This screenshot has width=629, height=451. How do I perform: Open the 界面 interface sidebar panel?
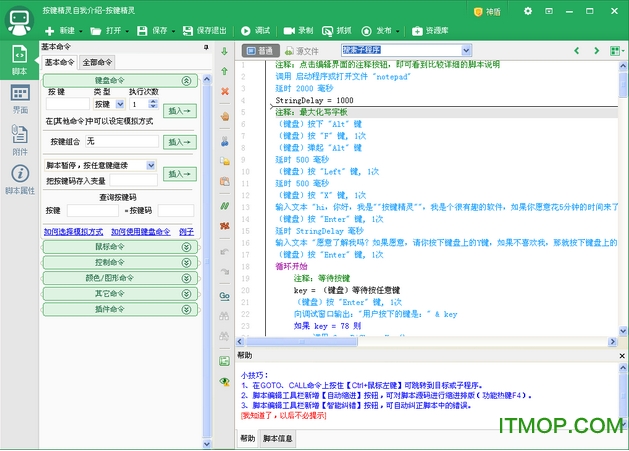pyautogui.click(x=20, y=99)
